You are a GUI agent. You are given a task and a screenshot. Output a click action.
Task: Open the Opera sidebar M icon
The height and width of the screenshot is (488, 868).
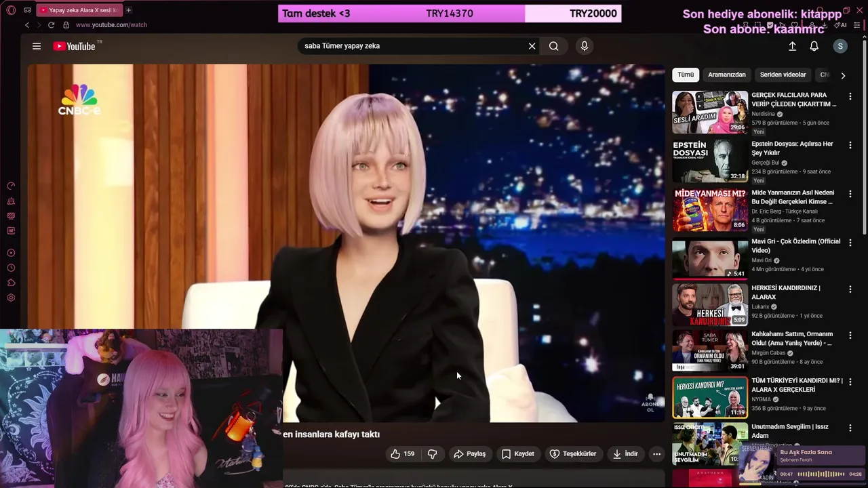11,230
